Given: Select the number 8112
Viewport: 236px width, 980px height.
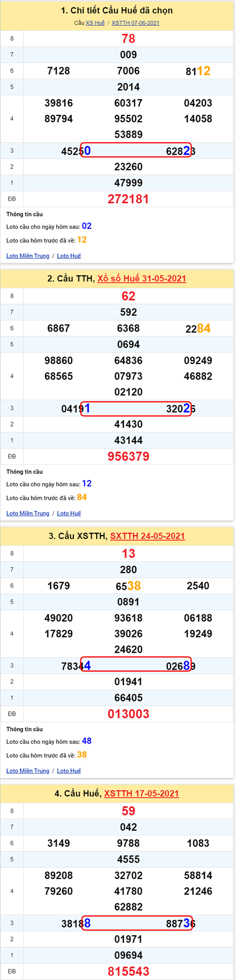Looking at the screenshot, I should [x=198, y=71].
